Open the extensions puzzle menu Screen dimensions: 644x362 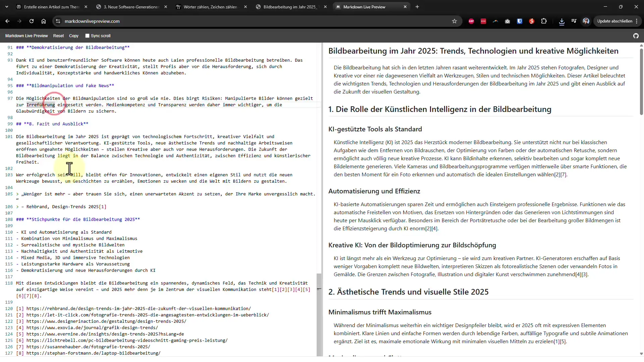coord(544,21)
